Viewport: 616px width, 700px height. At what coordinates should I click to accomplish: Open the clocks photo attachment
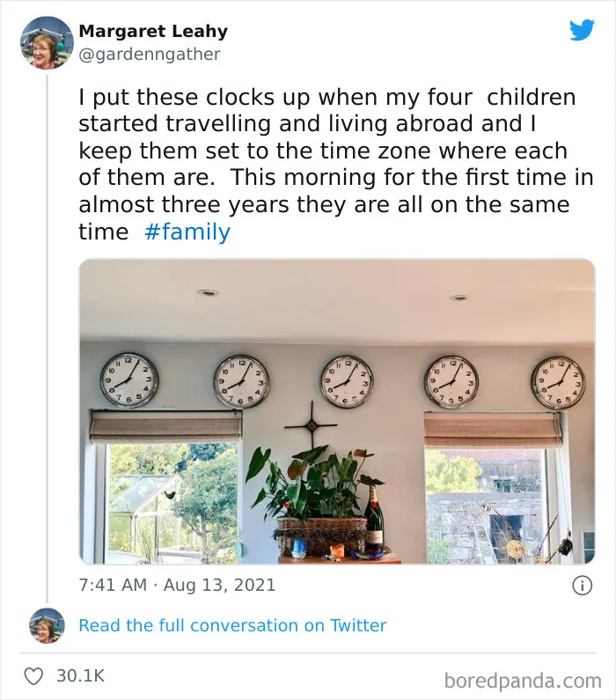(337, 411)
